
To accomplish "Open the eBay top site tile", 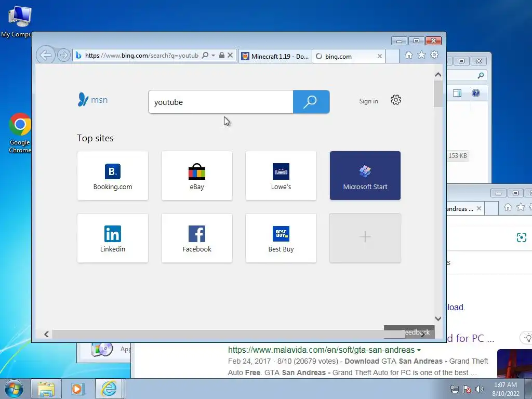I will 197,176.
